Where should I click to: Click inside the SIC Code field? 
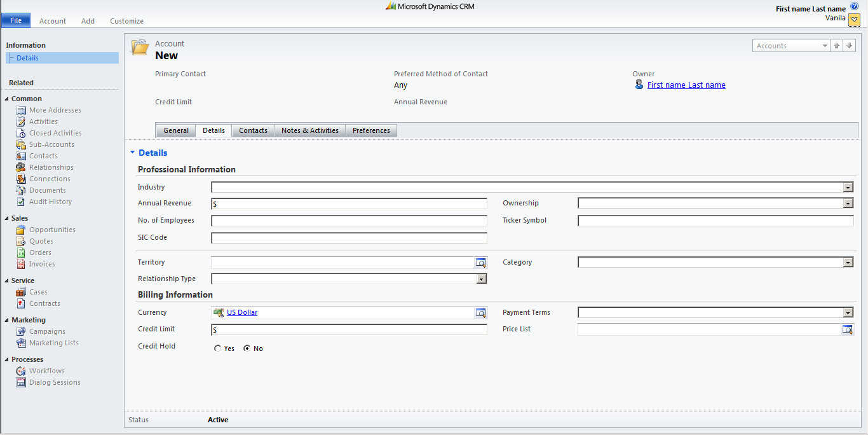tap(349, 237)
